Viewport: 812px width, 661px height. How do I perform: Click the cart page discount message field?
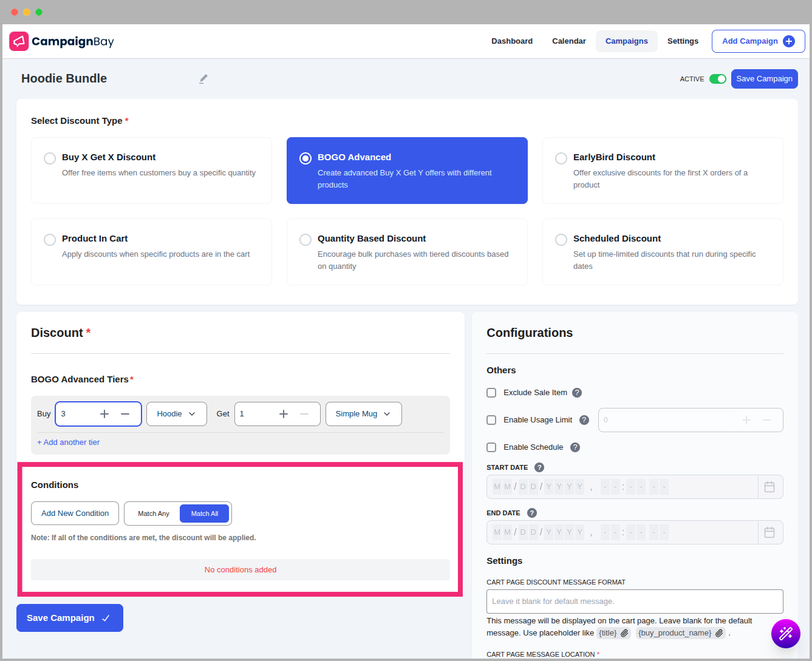tap(634, 601)
